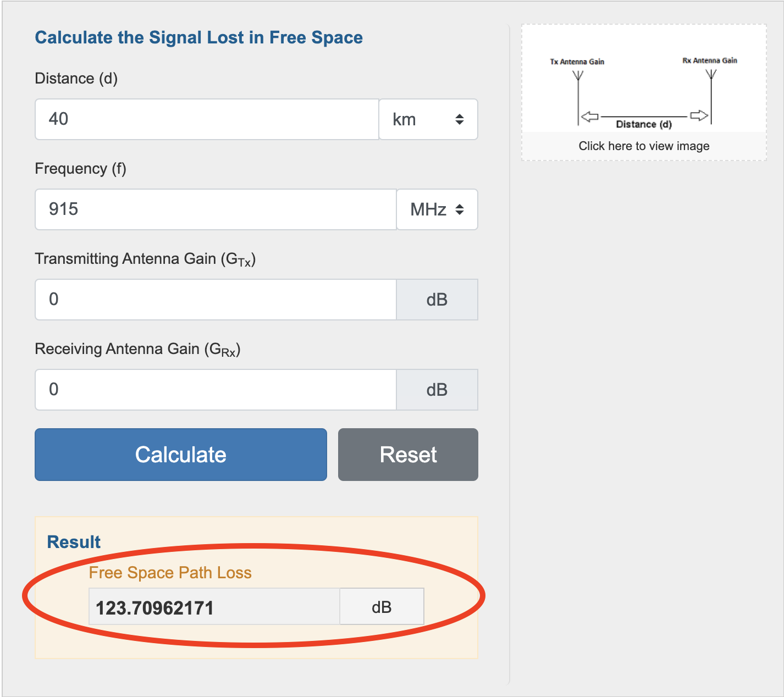Open the km distance unit dropdown
The height and width of the screenshot is (697, 784).
coord(428,119)
